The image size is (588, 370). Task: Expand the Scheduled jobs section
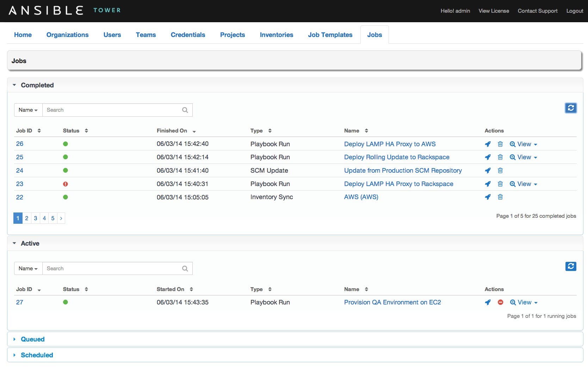coord(37,355)
